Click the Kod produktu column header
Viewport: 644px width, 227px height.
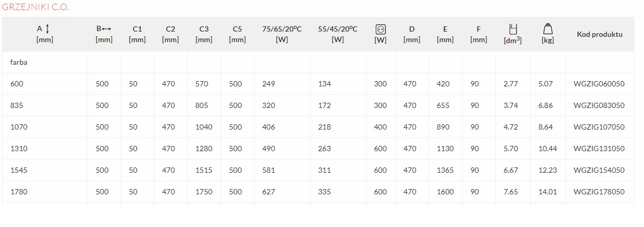[600, 34]
